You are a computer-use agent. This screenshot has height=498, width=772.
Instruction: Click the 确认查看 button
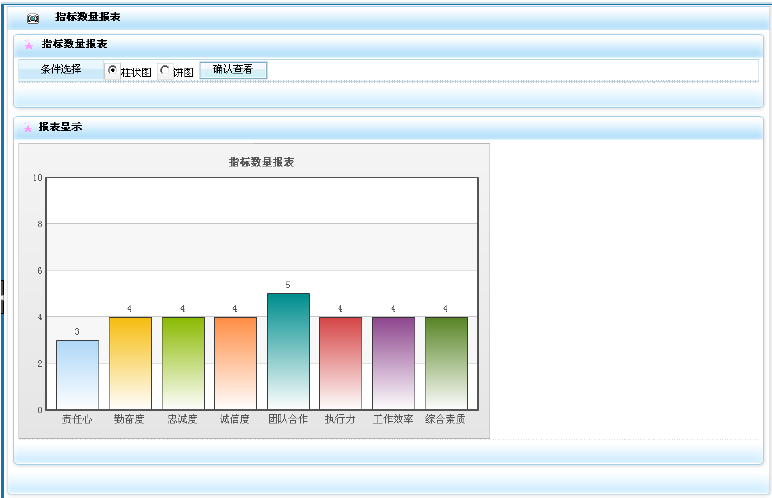click(x=233, y=70)
